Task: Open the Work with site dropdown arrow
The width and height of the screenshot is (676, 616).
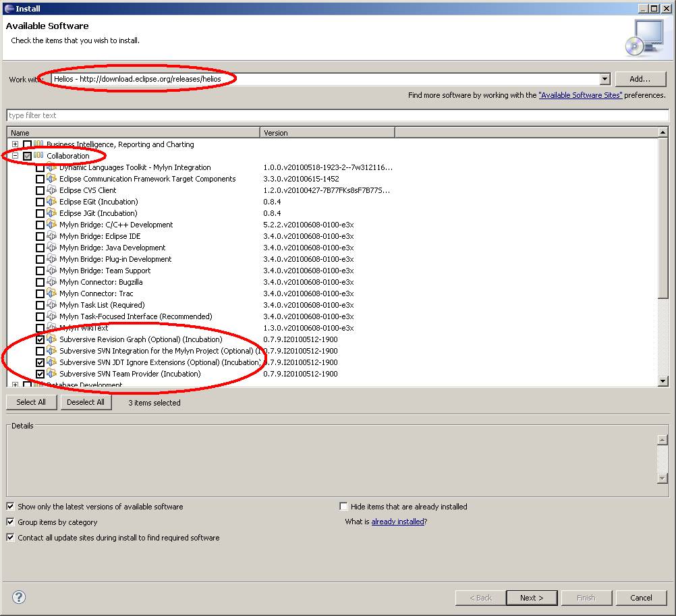Action: [605, 79]
